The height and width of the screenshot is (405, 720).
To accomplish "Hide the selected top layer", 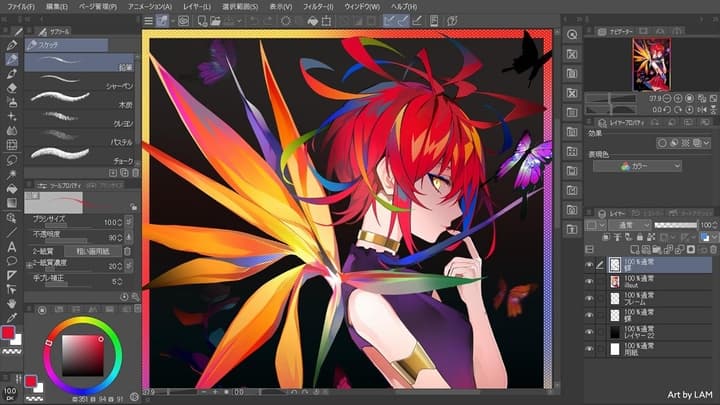I will (x=589, y=265).
